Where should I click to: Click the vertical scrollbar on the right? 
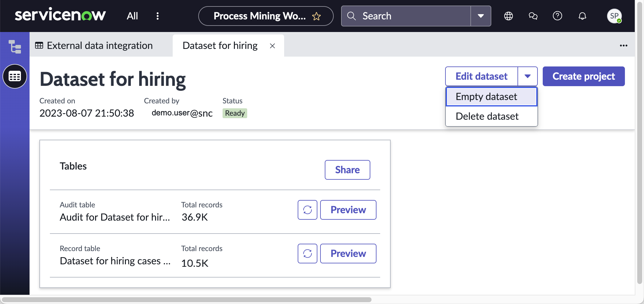[640, 143]
